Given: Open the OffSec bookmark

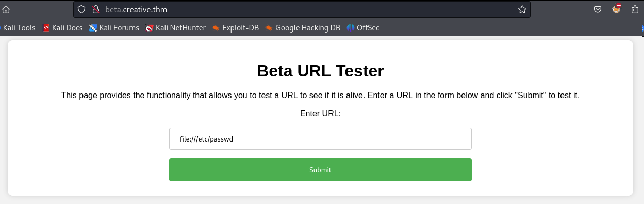Looking at the screenshot, I should point(363,28).
